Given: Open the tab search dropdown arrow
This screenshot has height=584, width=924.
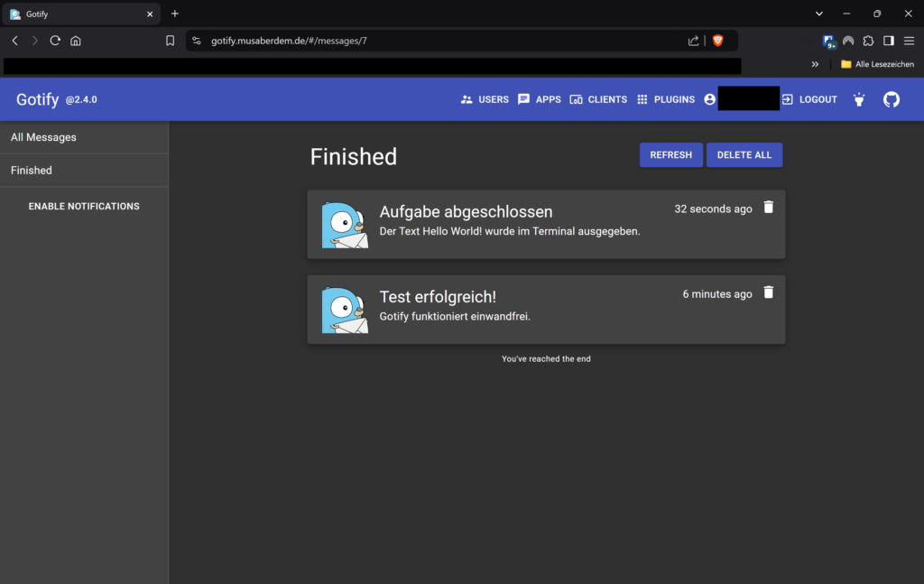Looking at the screenshot, I should pos(819,14).
